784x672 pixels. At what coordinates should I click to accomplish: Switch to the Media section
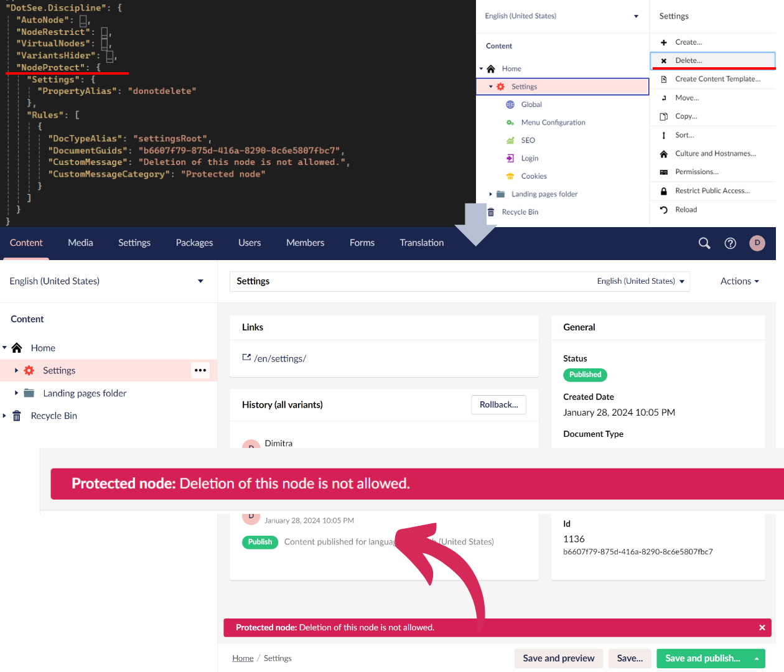coord(80,243)
